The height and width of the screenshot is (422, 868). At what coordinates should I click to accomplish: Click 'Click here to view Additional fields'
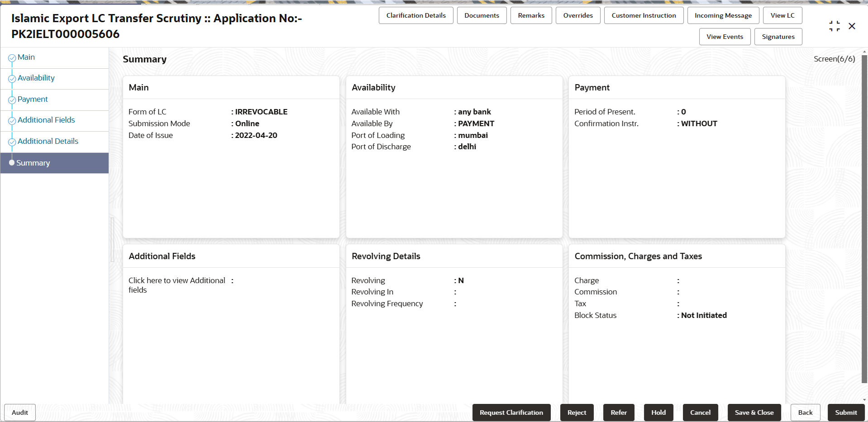point(177,285)
